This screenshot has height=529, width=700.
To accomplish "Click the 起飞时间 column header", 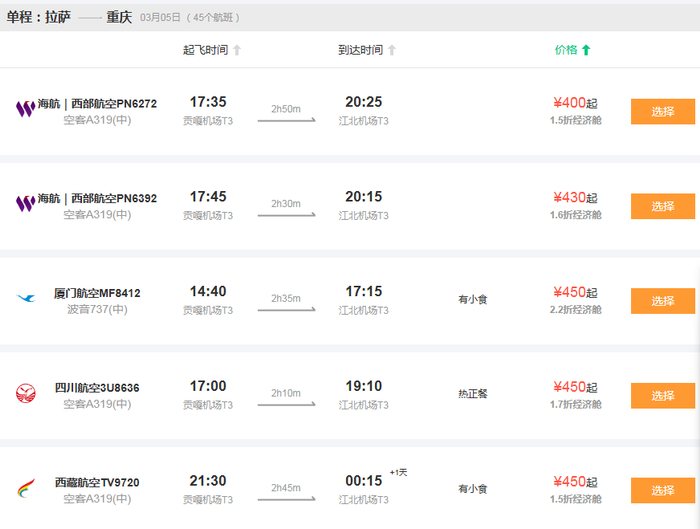I will tap(205, 50).
